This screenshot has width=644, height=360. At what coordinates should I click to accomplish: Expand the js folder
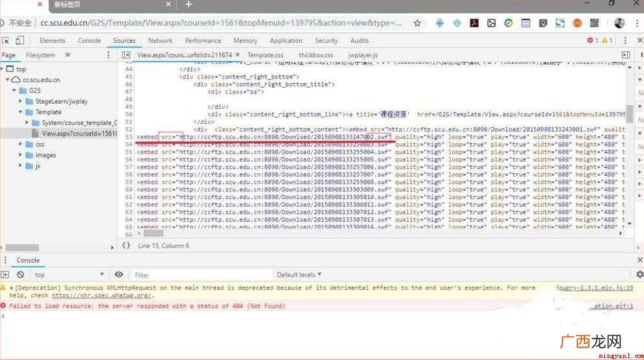click(21, 165)
